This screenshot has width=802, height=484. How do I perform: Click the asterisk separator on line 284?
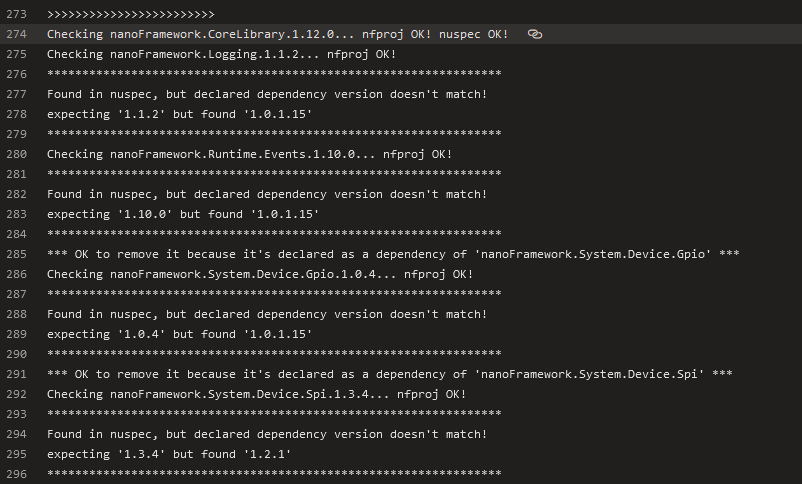click(274, 233)
